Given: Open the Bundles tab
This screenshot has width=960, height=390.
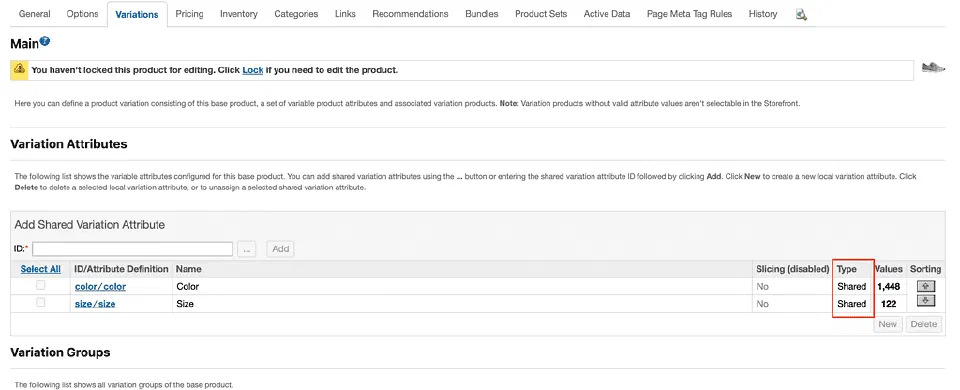Looking at the screenshot, I should click(482, 13).
